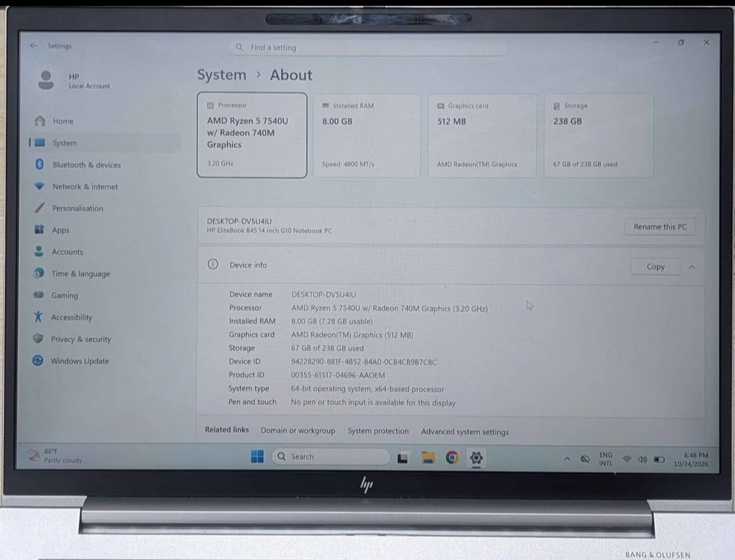Click the ENG INTL language indicator
Image resolution: width=735 pixels, height=560 pixels.
point(606,459)
